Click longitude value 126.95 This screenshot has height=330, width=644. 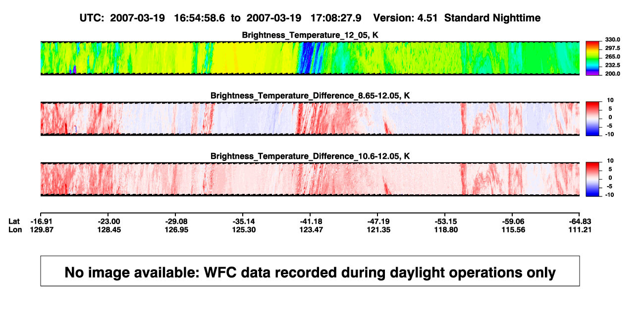(176, 230)
